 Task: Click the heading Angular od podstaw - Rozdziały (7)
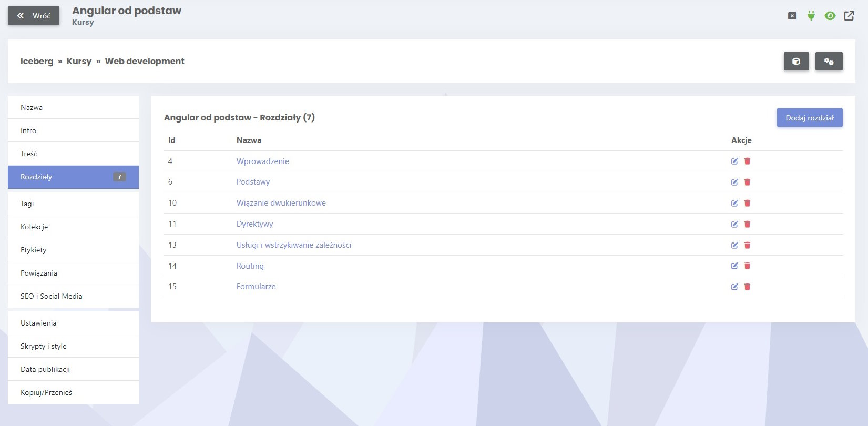(x=239, y=117)
